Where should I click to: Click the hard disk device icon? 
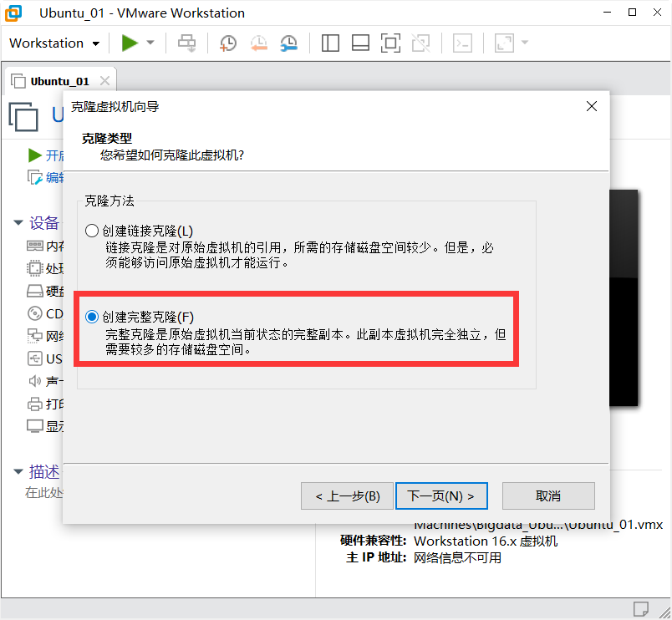tap(35, 291)
